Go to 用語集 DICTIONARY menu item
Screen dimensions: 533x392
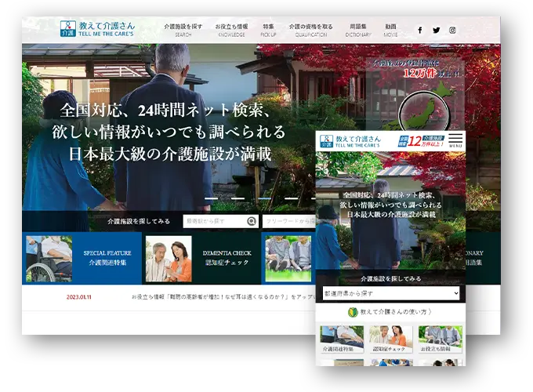click(358, 30)
